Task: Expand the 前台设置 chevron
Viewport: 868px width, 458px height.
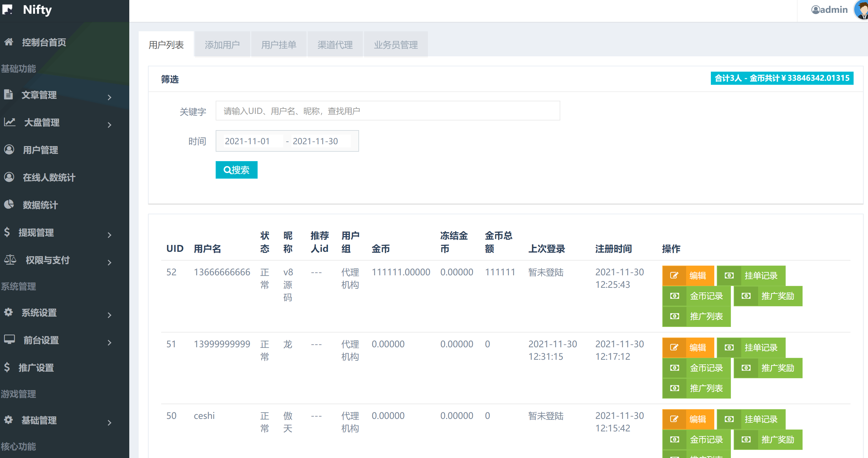Action: pyautogui.click(x=109, y=343)
